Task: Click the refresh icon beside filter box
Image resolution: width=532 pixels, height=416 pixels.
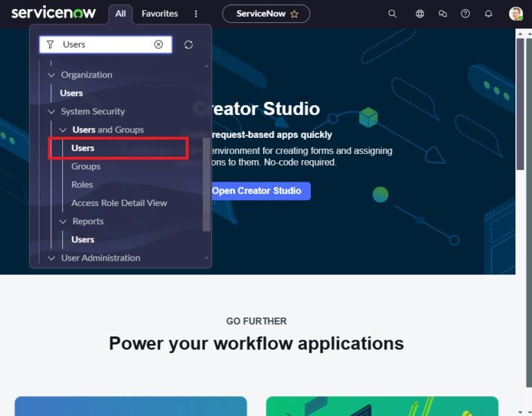Action: 188,44
